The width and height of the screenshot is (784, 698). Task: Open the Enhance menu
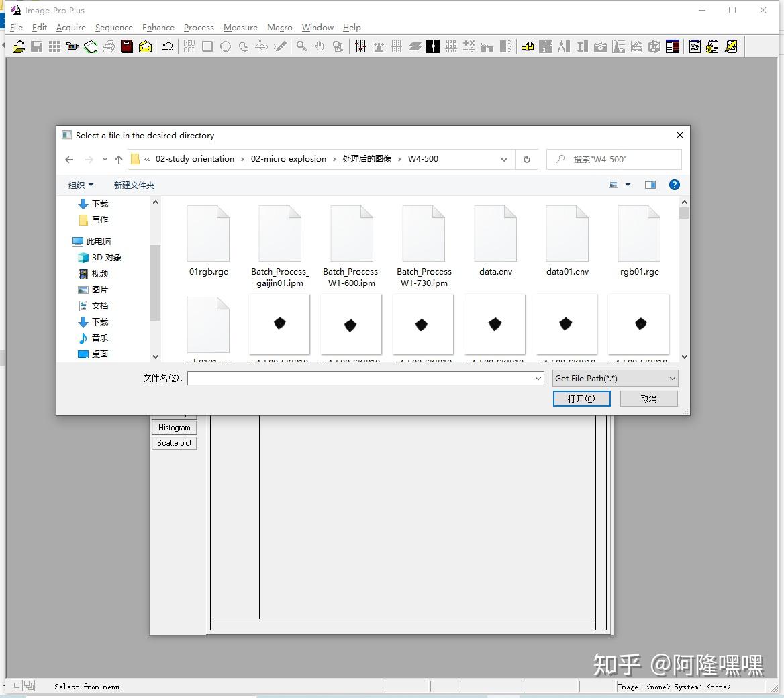158,28
